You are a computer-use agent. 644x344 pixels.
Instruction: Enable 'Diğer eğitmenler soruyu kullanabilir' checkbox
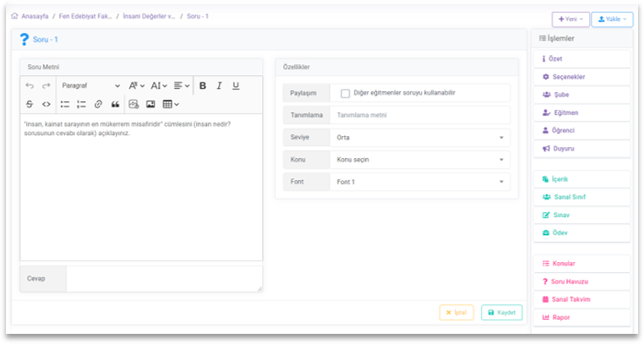click(x=345, y=93)
